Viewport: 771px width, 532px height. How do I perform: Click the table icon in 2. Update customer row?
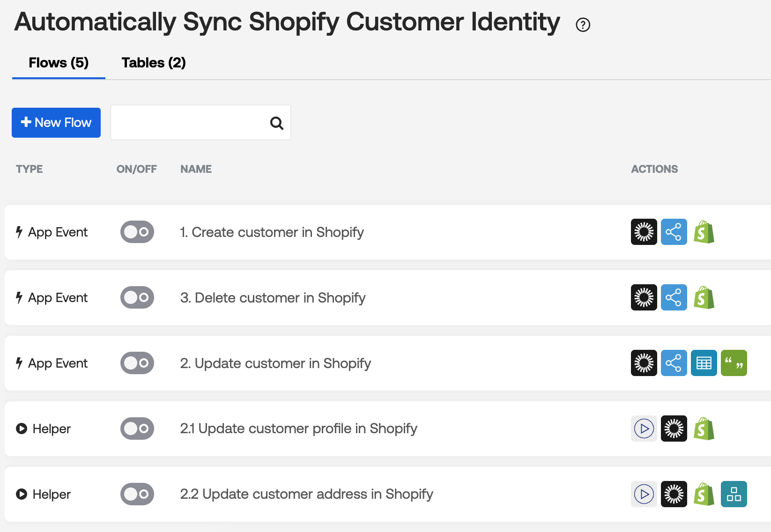(x=704, y=363)
